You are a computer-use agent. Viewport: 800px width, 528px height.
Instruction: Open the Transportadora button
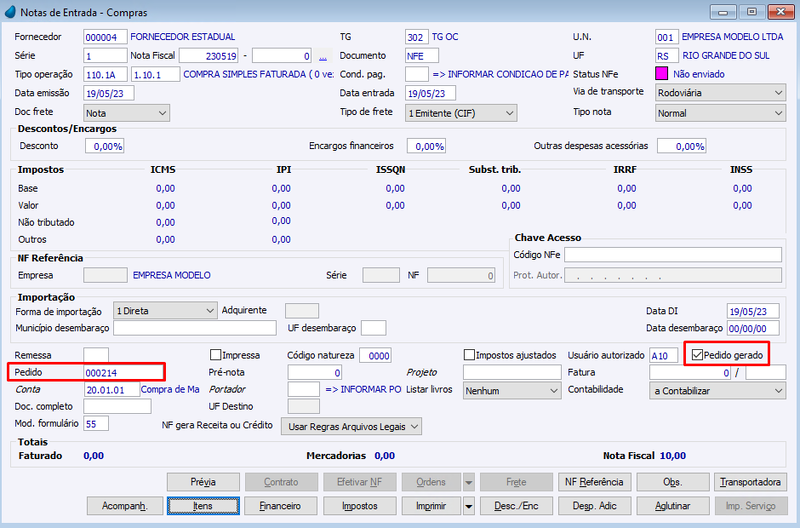click(751, 482)
